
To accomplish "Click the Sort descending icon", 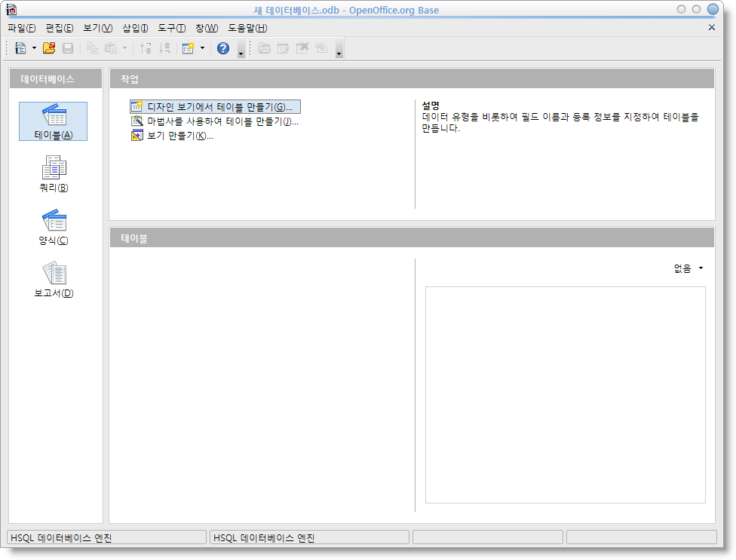I will click(x=164, y=47).
